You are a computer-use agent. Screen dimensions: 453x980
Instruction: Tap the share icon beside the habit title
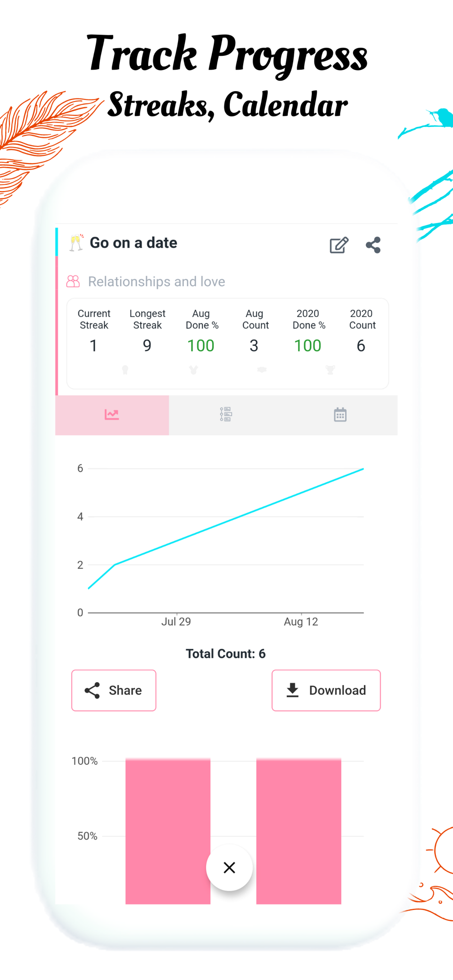[373, 245]
